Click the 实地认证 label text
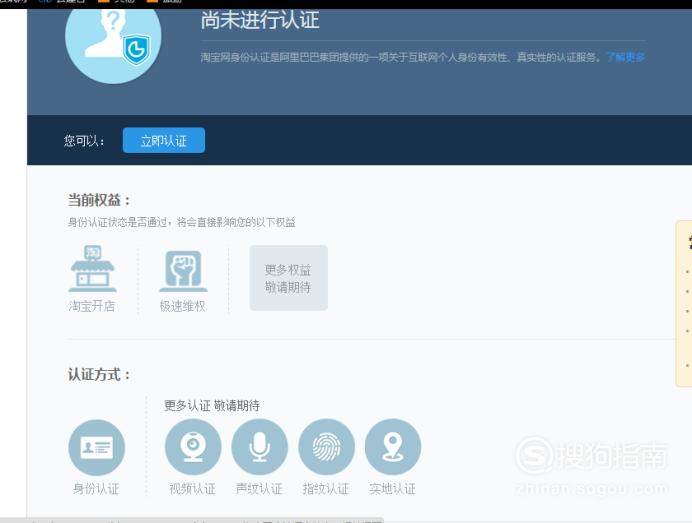This screenshot has width=692, height=523. pyautogui.click(x=392, y=489)
